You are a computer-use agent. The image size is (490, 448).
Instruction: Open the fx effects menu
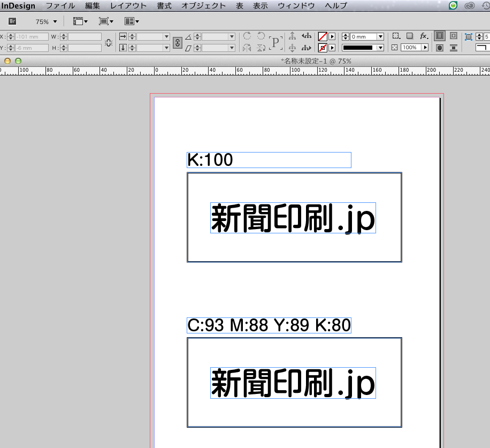(x=424, y=36)
